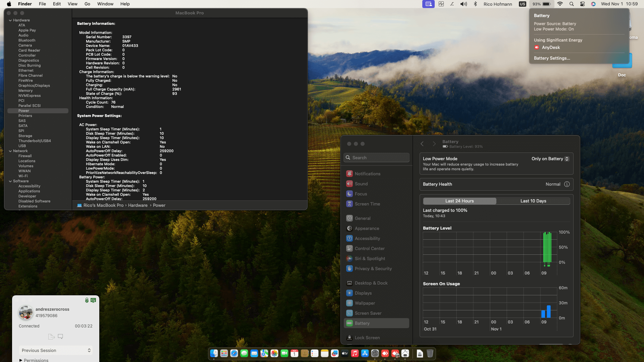Screen dimensions: 644x362
Task: Go back in System Settings
Action: (422, 144)
